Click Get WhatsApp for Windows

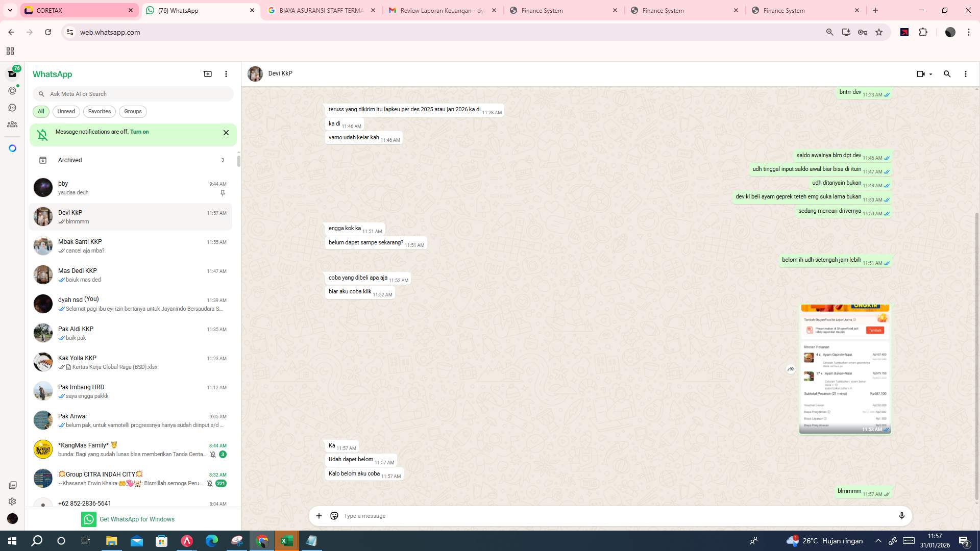click(137, 519)
